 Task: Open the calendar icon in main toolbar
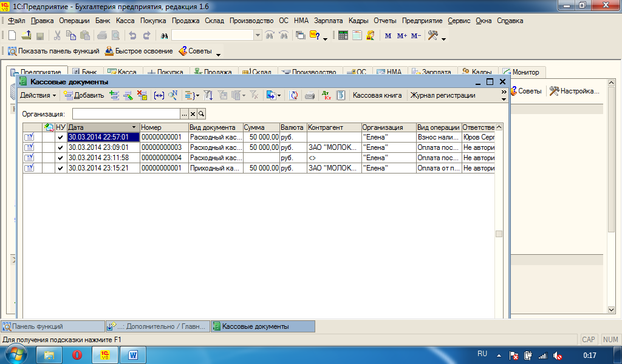(357, 35)
